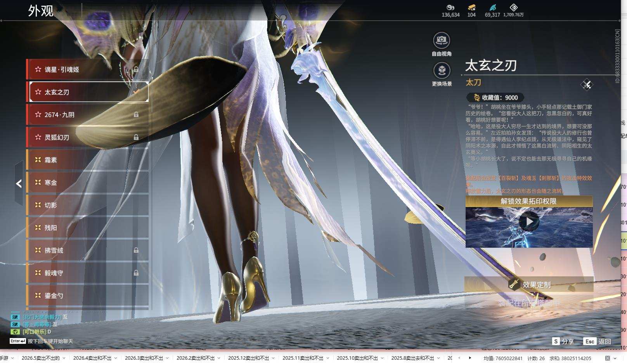
Task: Open the dropdown arrow on 2025.11卖出和不出 sheet tab
Action: coord(327,358)
